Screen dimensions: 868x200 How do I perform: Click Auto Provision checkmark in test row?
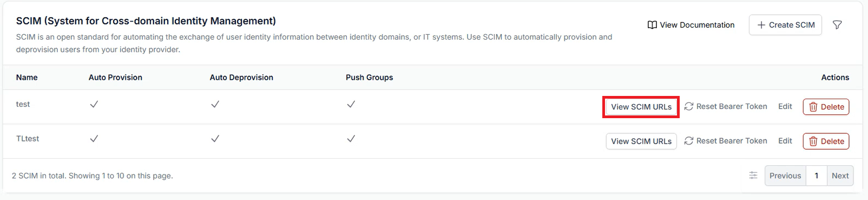(94, 104)
